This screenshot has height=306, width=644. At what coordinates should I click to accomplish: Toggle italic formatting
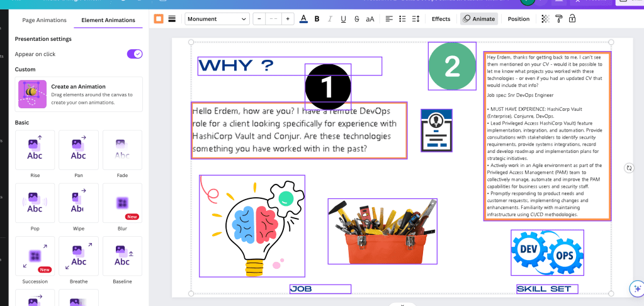pyautogui.click(x=330, y=19)
